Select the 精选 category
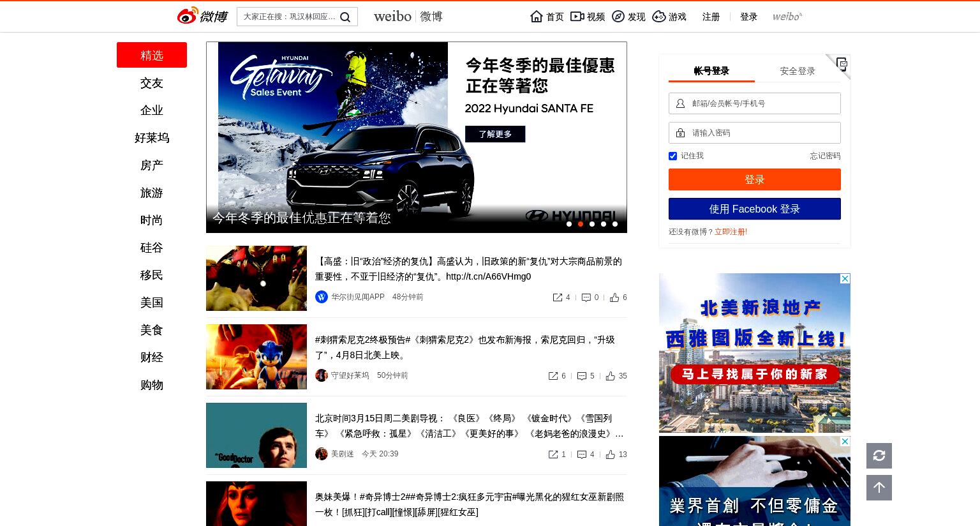Screen dimensions: 980x526 pos(152,55)
